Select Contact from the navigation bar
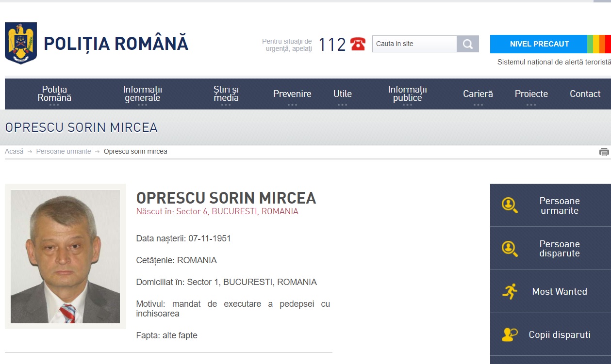611x364 pixels. coord(585,94)
